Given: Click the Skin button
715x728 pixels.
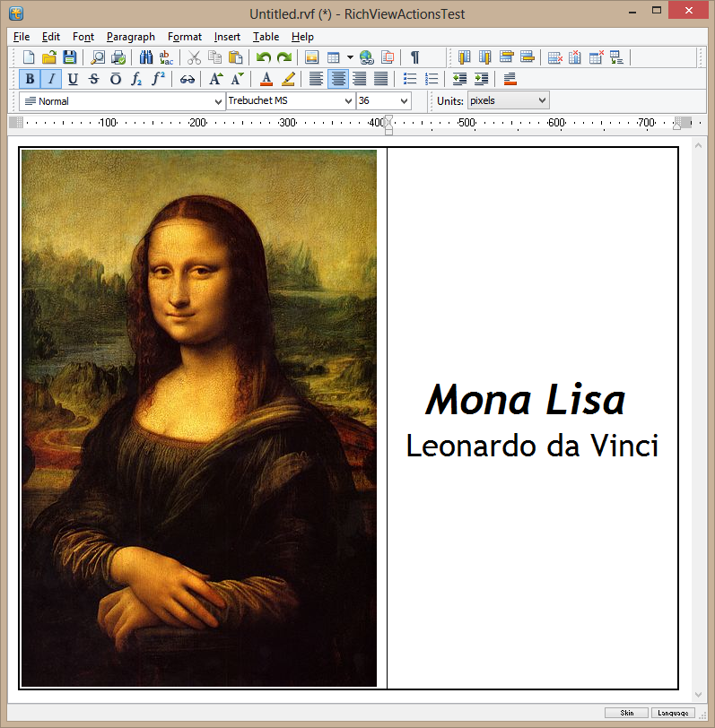Looking at the screenshot, I should [x=627, y=713].
